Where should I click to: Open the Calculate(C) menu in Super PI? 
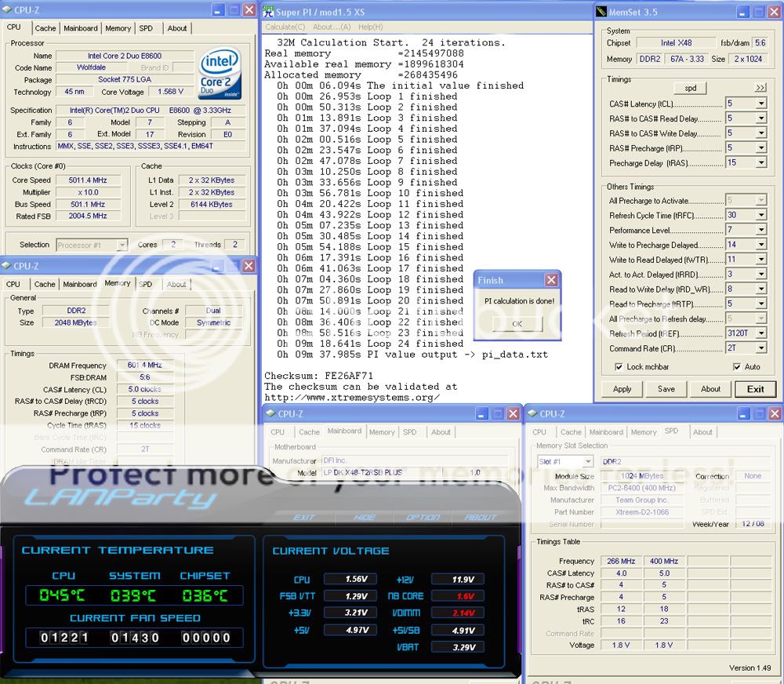point(285,27)
